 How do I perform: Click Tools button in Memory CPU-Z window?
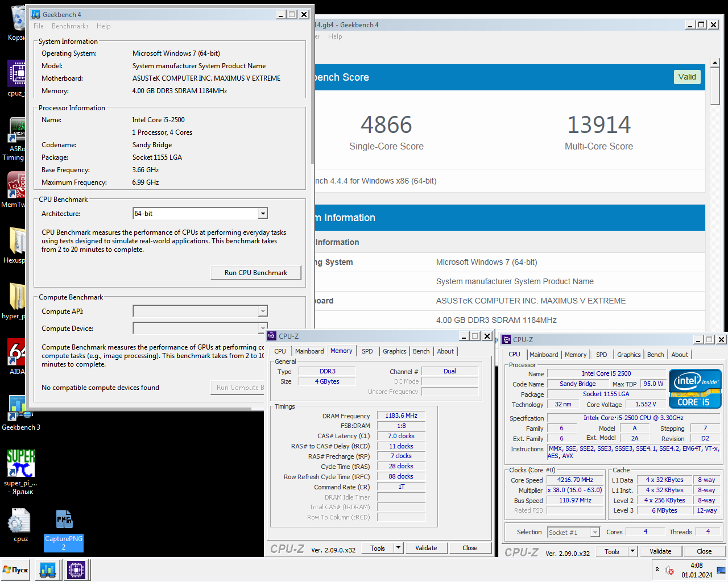(x=378, y=548)
